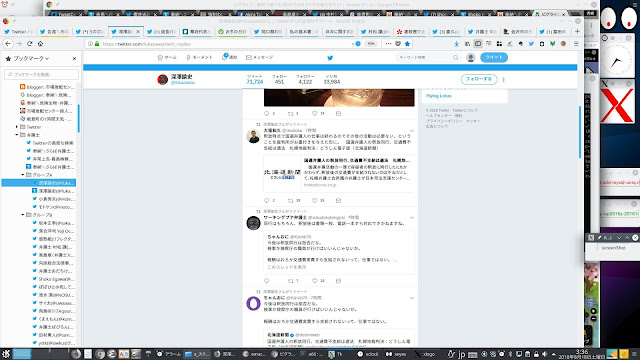Screen dimensions: 640x360
Task: Open Twitter モーメント nav item
Action: pyautogui.click(x=199, y=58)
